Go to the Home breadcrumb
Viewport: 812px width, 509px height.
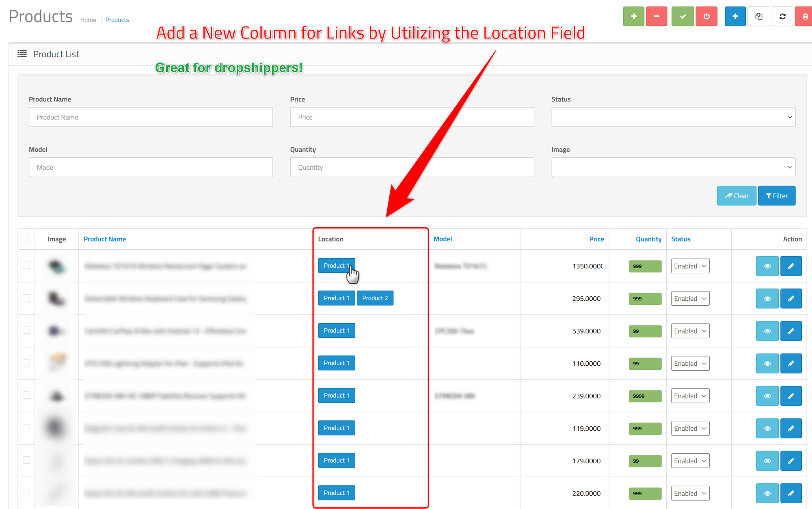coord(88,20)
